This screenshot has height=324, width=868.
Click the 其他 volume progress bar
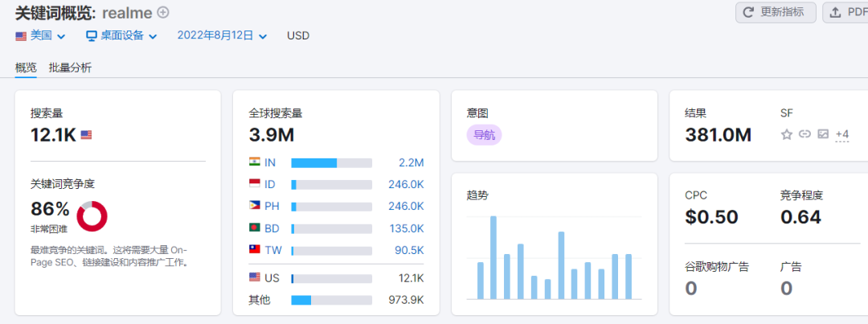(332, 300)
